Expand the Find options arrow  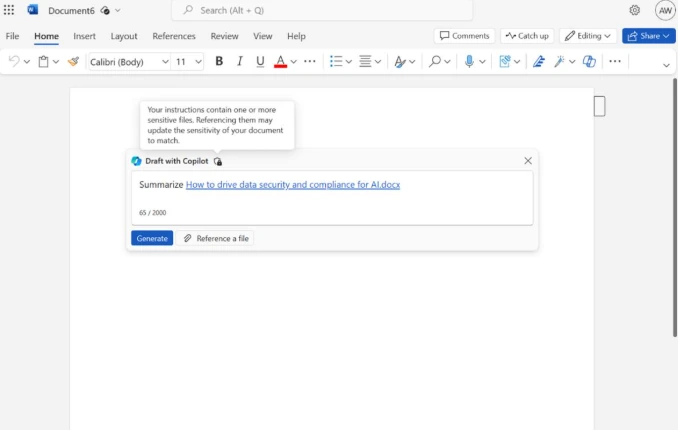(447, 62)
